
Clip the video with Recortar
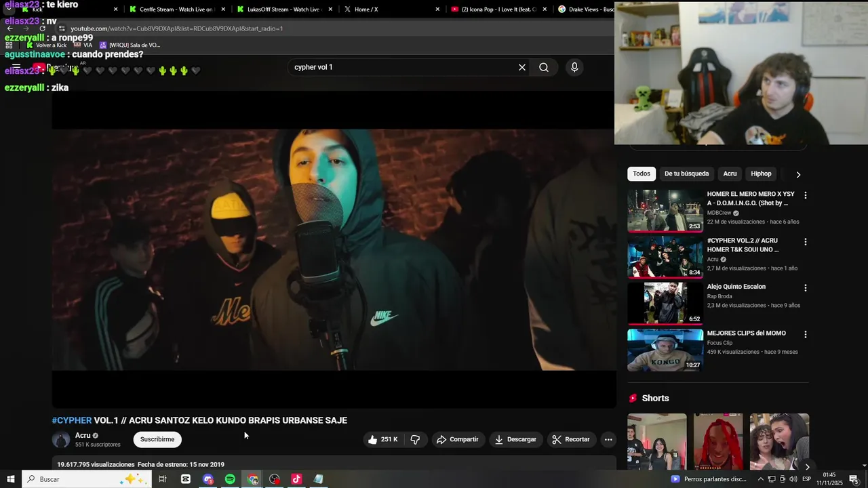[x=571, y=439]
